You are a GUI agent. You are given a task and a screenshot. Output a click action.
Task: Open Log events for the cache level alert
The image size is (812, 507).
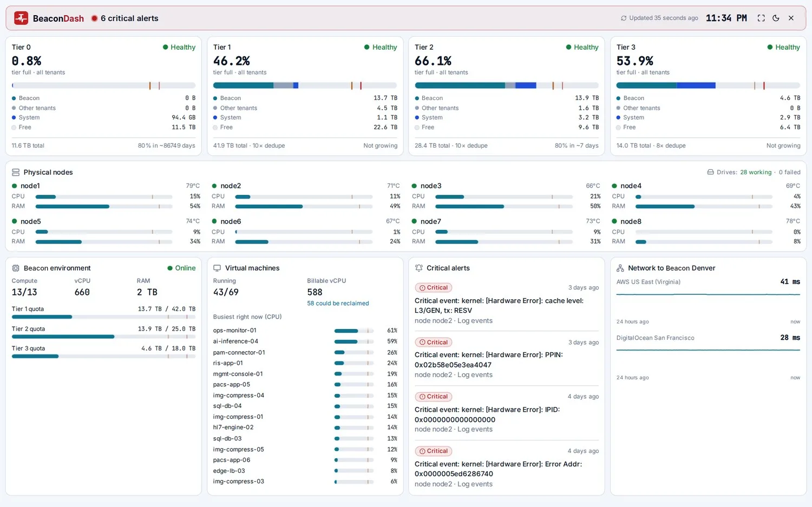[x=475, y=321]
